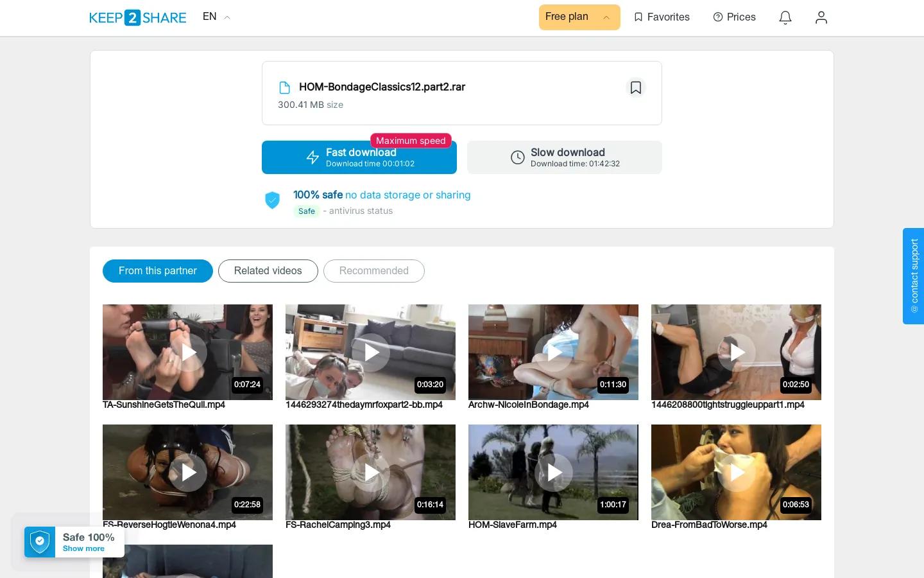The width and height of the screenshot is (924, 578).
Task: Play the TA-SunshineGetsTheQuil.mp4 video
Action: click(188, 352)
